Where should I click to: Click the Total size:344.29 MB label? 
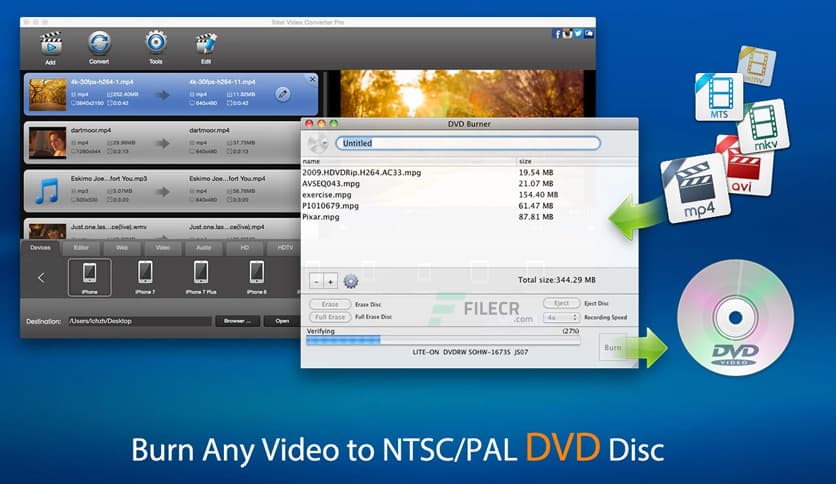point(557,280)
